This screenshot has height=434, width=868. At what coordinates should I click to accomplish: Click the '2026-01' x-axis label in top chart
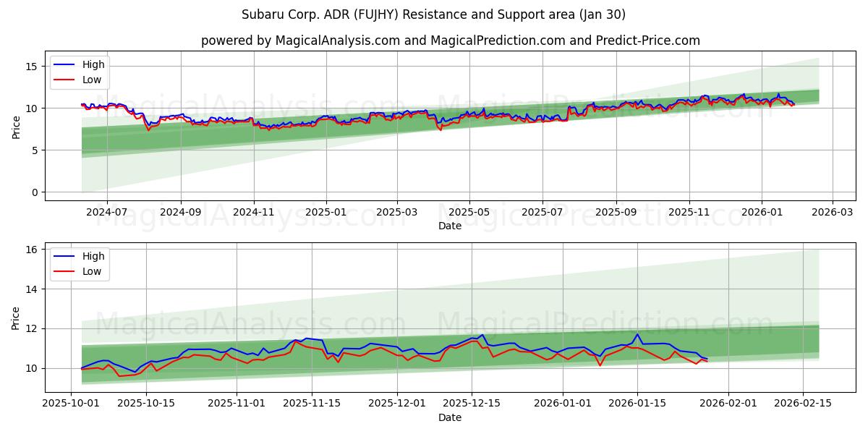tap(762, 212)
